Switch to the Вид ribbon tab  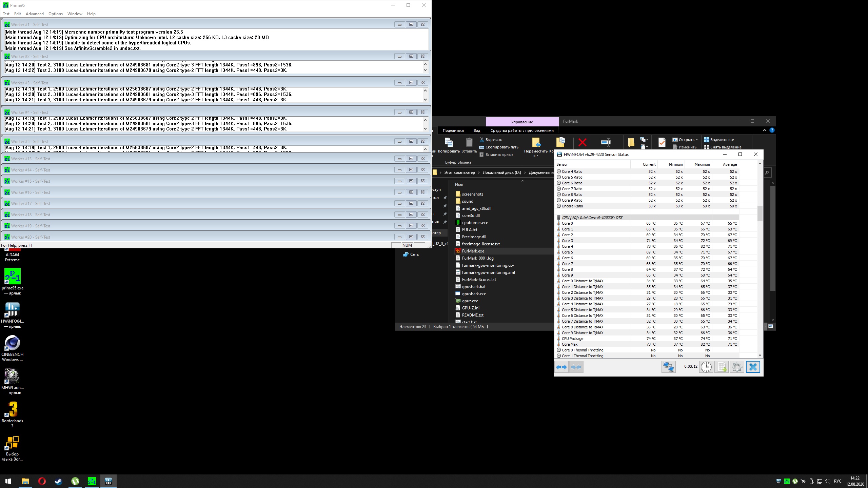pos(477,130)
